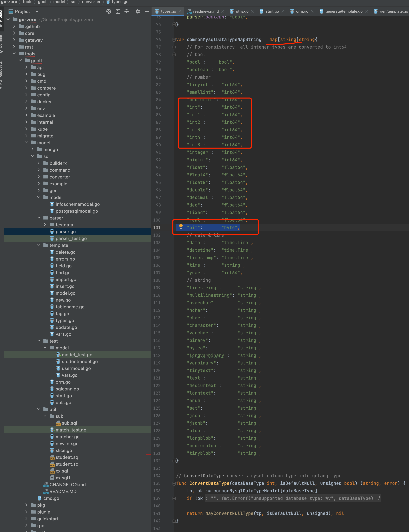Click the converter breadcrumb in path bar
The height and width of the screenshot is (532, 409).
click(91, 2)
